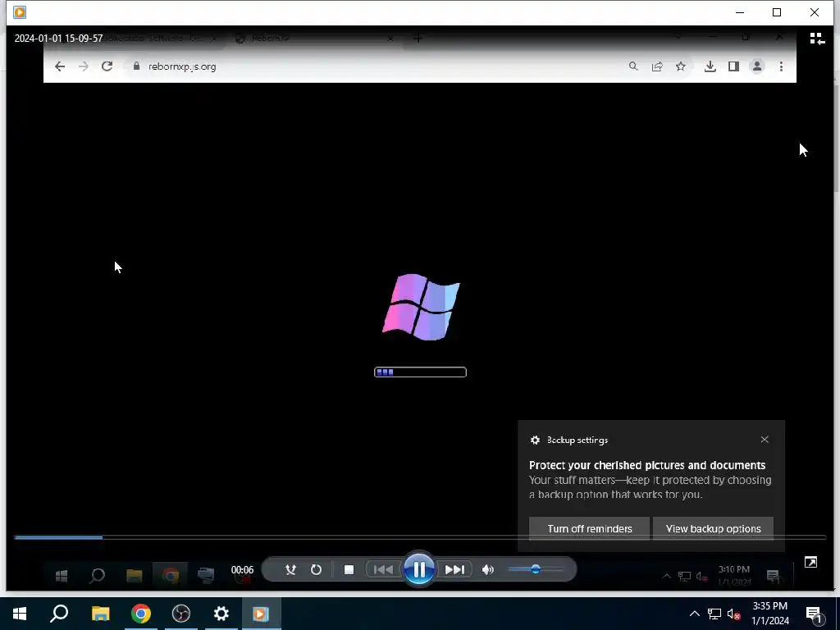Screen dimensions: 840x630
Task: Click the Media Player title bar icon
Action: click(20, 12)
